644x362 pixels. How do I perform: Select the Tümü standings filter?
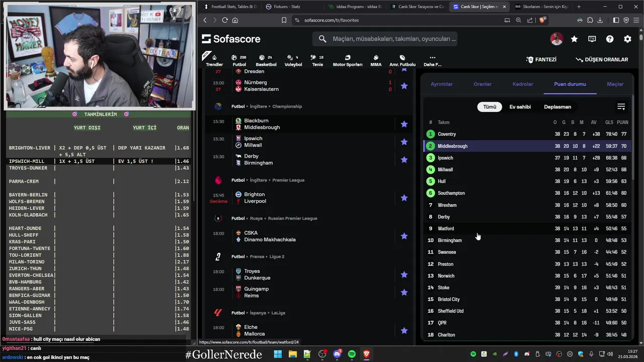click(x=490, y=107)
